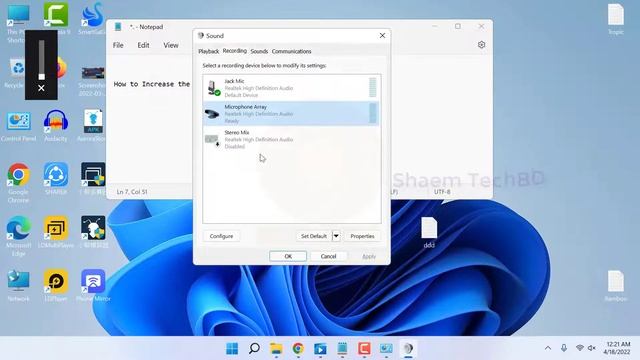Open the Set Default dropdown arrow
640x360 pixels.
pos(336,236)
